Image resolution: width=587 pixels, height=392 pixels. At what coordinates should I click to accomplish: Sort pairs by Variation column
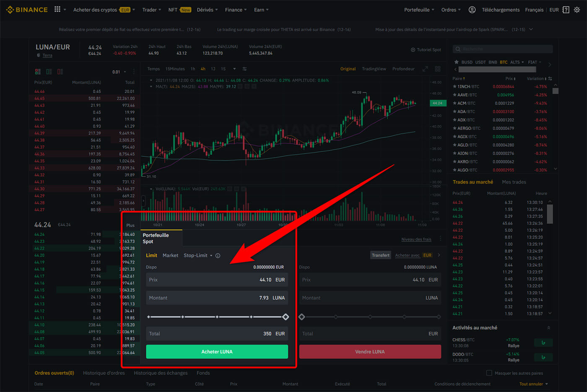click(537, 78)
